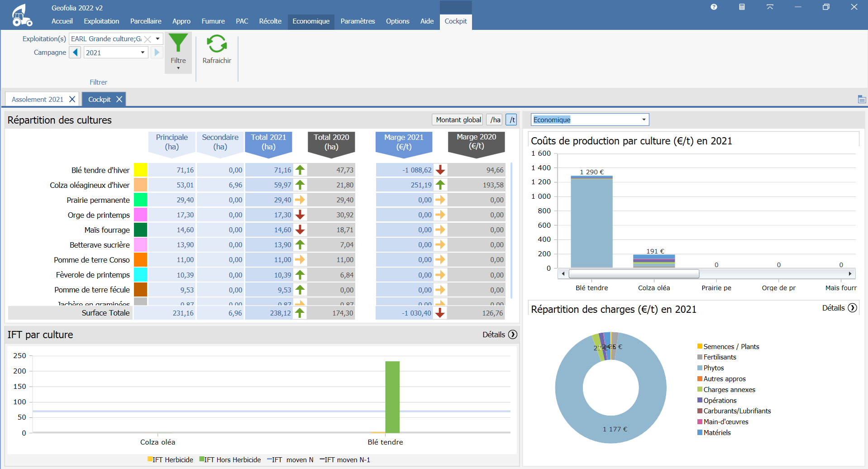Click the Rafraichir refresh icon

coord(217,44)
